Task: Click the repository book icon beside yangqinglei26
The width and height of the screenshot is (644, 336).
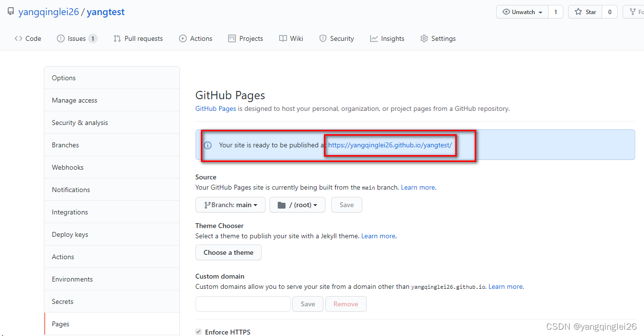Action: click(x=11, y=11)
